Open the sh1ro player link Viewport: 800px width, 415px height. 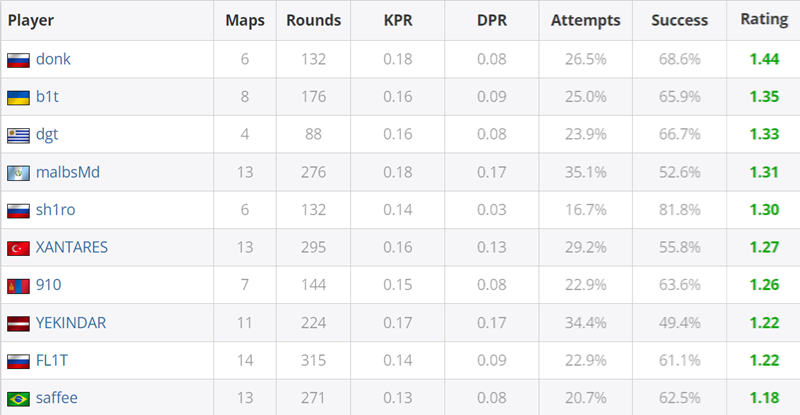[x=56, y=210]
